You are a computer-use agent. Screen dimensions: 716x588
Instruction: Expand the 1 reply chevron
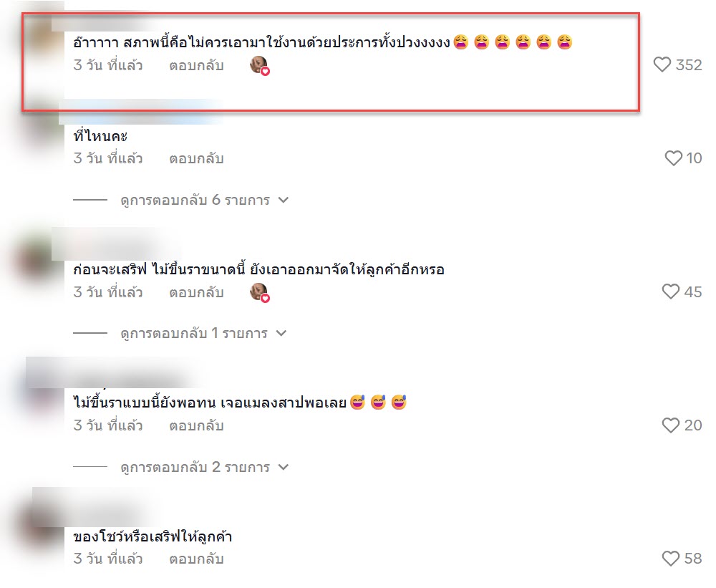coord(281,334)
